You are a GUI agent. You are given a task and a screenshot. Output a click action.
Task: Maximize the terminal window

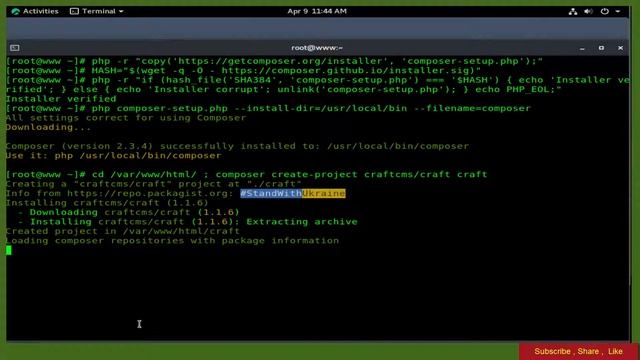[601, 48]
